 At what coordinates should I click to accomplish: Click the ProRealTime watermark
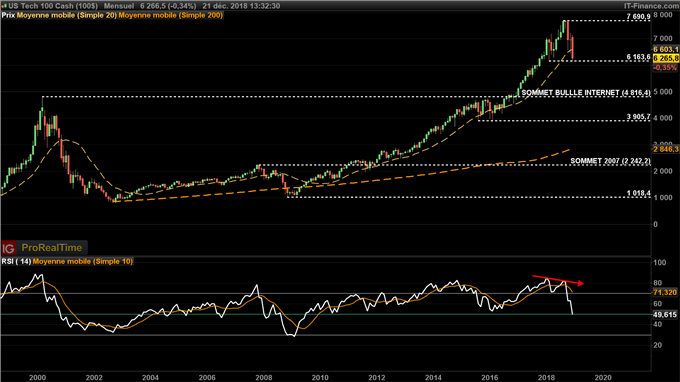point(52,248)
